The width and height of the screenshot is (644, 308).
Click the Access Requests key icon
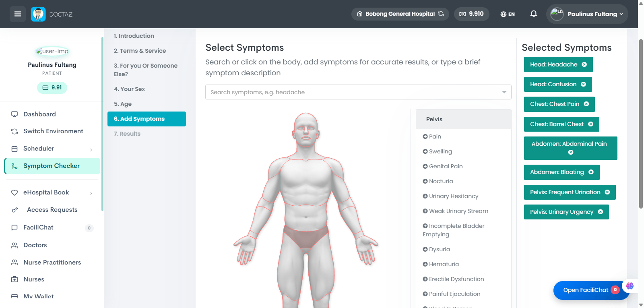coord(14,210)
